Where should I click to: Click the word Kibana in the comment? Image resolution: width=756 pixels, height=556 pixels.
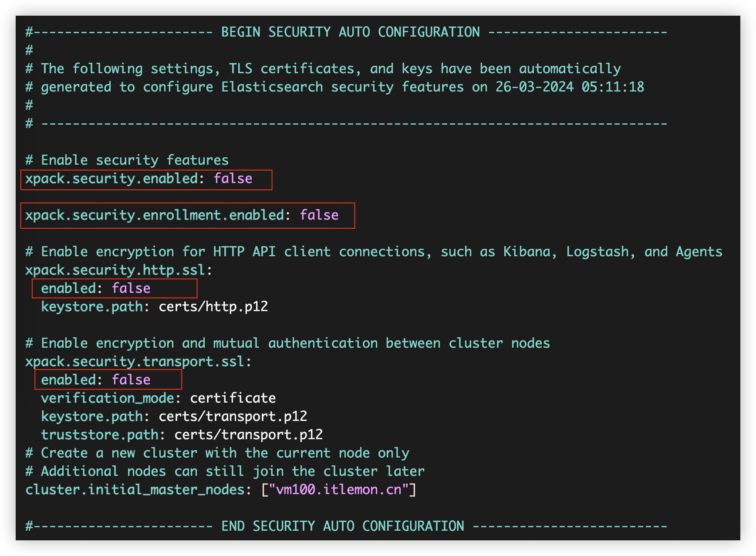pyautogui.click(x=527, y=252)
